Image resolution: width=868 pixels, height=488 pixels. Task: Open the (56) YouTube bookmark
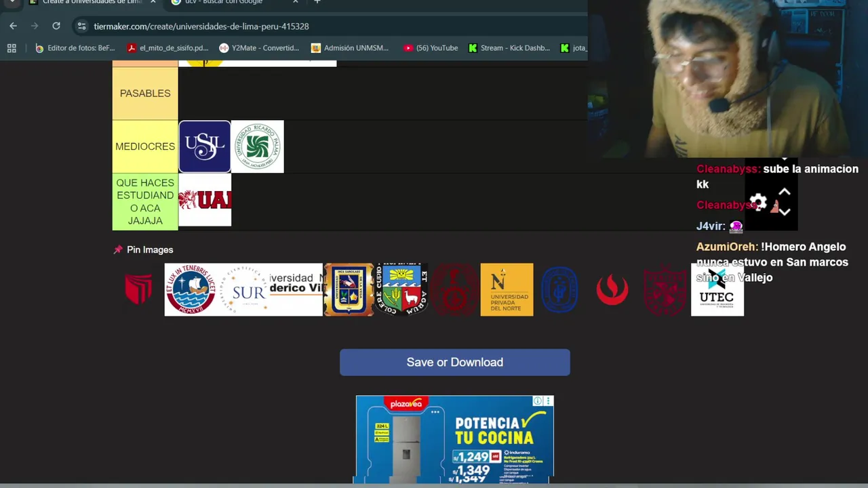[x=431, y=48]
